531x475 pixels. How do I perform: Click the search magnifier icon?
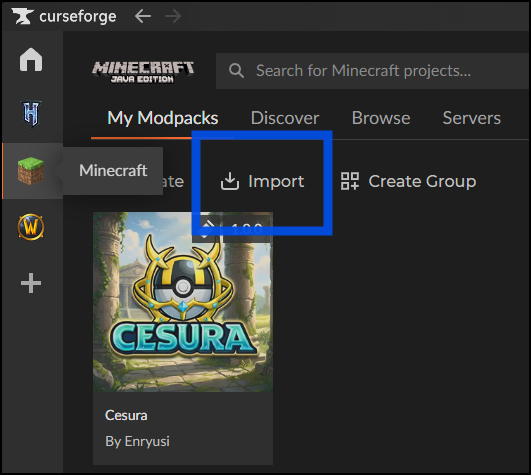(x=236, y=70)
